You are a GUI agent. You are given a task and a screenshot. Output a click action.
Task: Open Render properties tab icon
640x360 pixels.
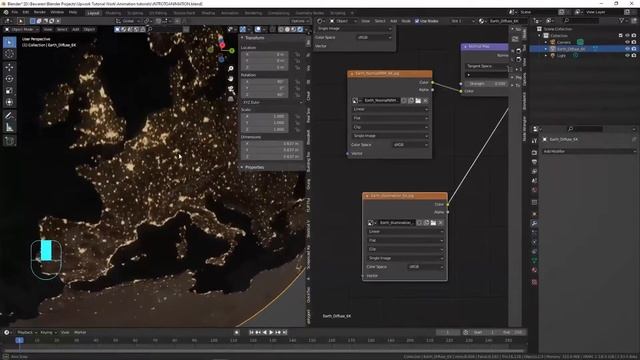[534, 152]
